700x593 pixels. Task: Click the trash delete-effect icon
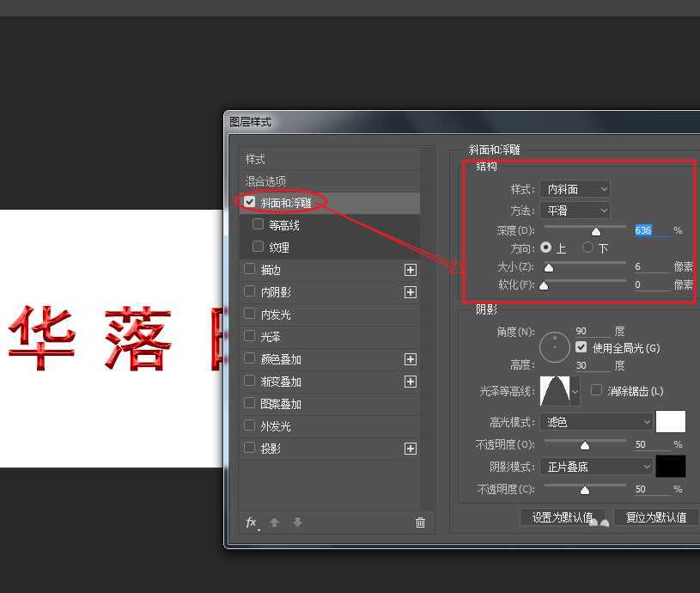(x=420, y=523)
